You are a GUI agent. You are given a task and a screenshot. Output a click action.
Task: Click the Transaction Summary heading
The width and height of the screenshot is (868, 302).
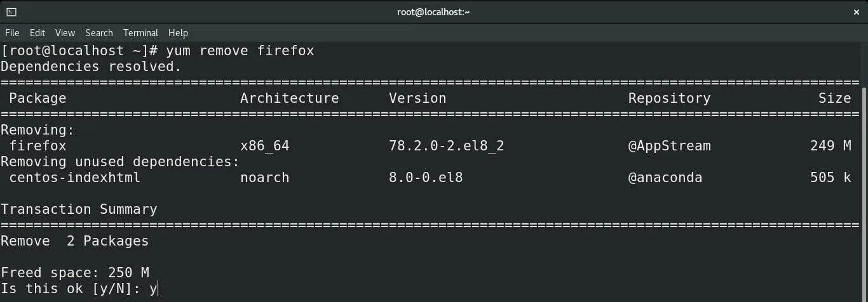pyautogui.click(x=79, y=209)
